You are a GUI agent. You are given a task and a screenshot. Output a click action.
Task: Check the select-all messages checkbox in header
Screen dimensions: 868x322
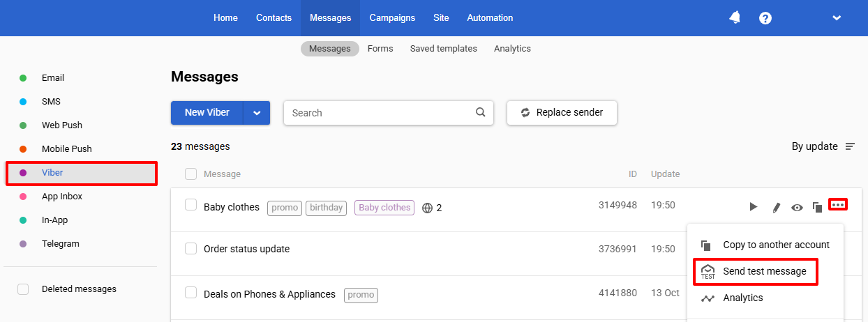click(190, 174)
